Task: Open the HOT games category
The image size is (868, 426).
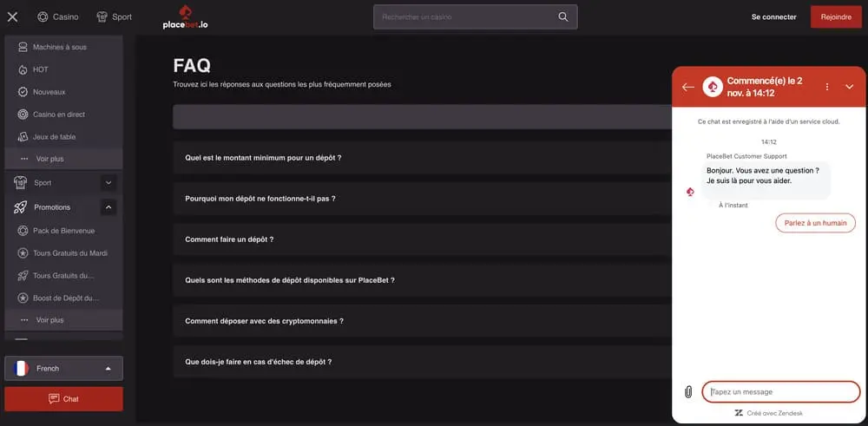Action: click(40, 69)
